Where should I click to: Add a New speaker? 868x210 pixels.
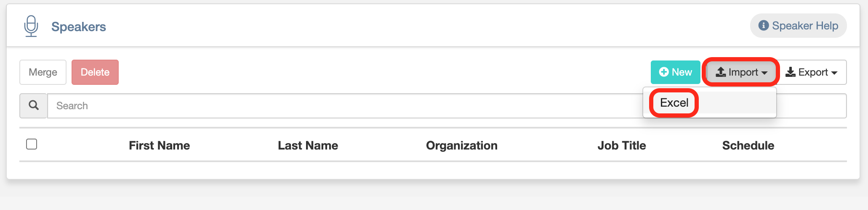675,72
